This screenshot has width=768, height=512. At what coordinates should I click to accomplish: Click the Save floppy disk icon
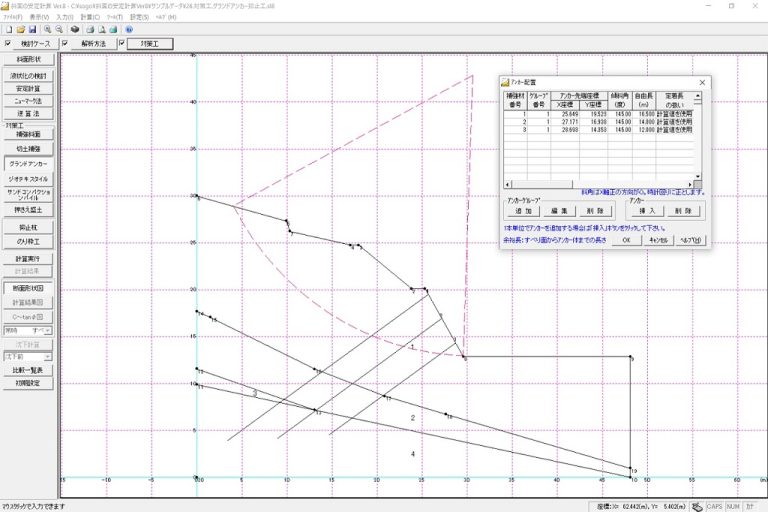(x=31, y=30)
